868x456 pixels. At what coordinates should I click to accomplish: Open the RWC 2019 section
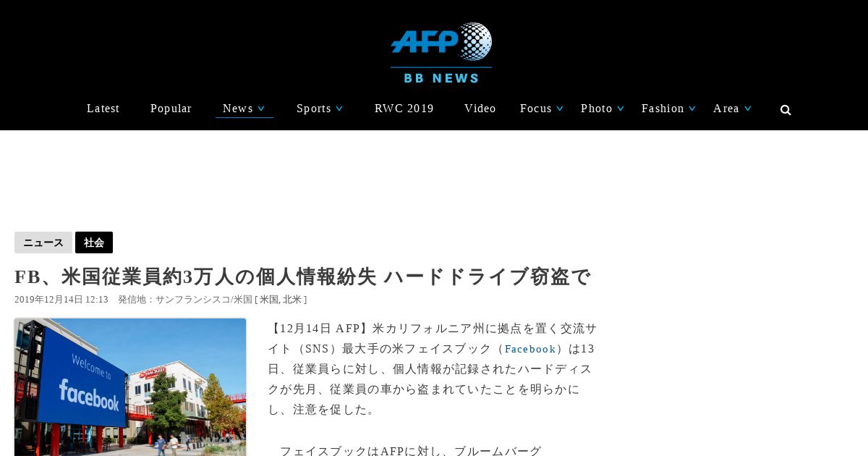point(404,109)
